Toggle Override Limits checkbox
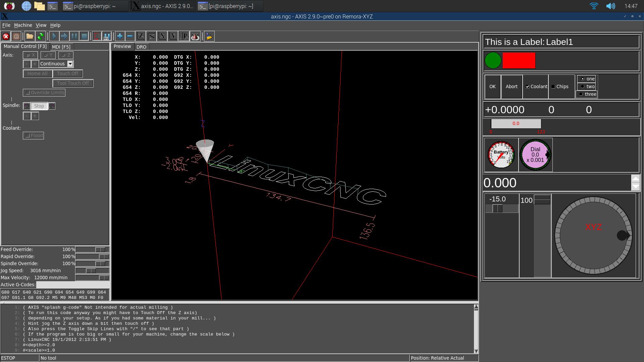 (x=44, y=93)
